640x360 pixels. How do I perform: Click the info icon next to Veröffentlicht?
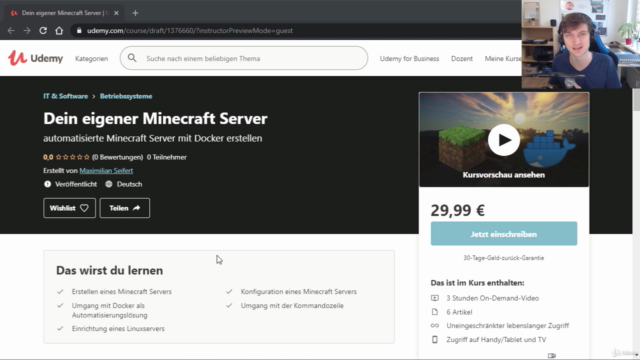pos(47,184)
